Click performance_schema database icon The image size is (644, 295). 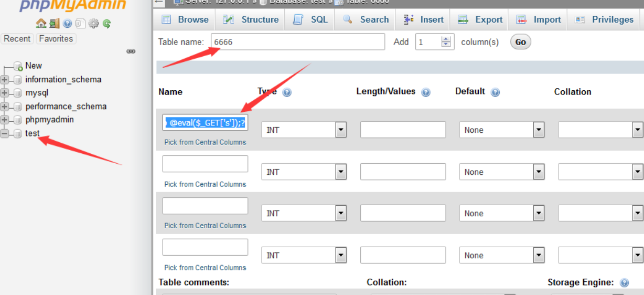(18, 107)
